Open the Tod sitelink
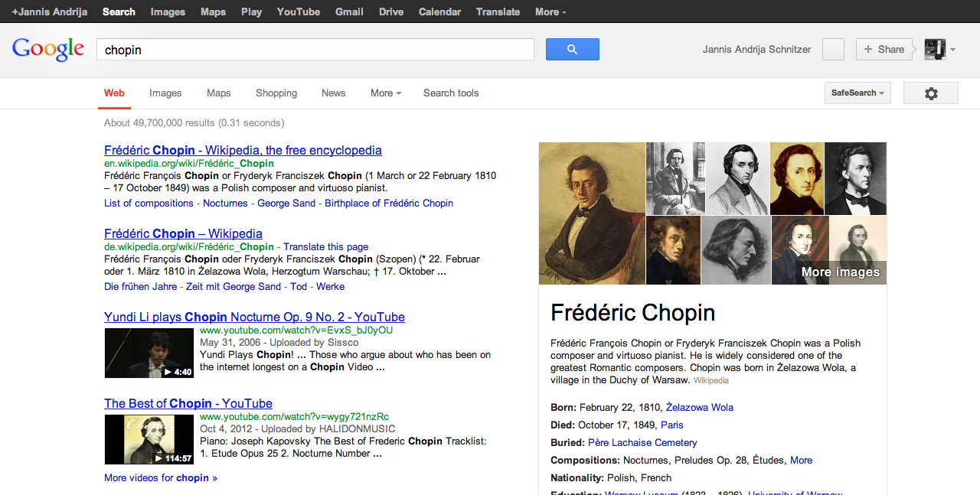 pos(299,287)
